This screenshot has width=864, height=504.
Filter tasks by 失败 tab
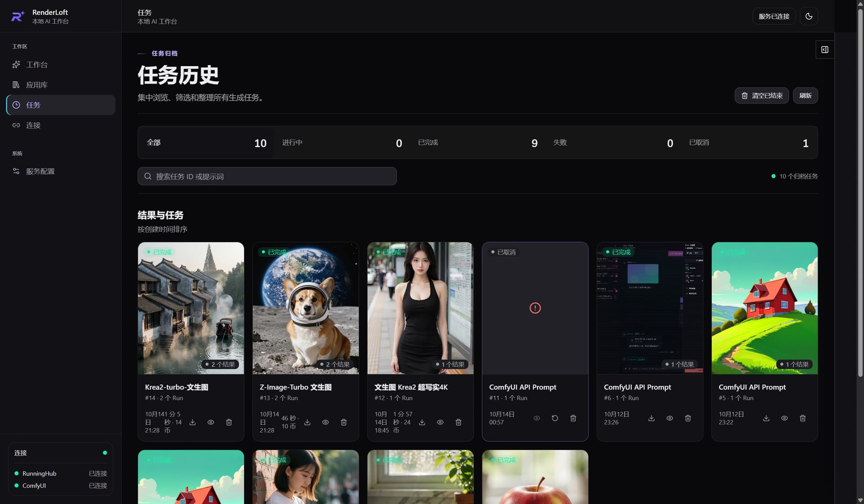point(613,143)
